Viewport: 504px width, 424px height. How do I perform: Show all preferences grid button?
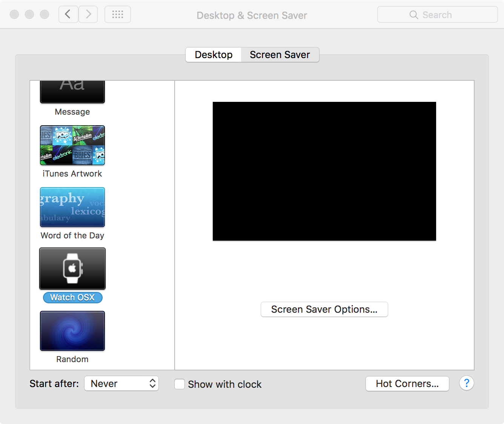[x=118, y=15]
